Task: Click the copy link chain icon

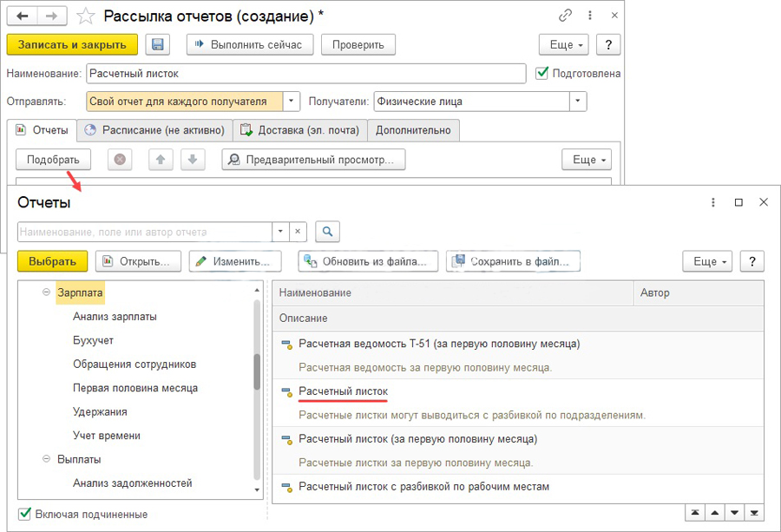Action: tap(565, 16)
